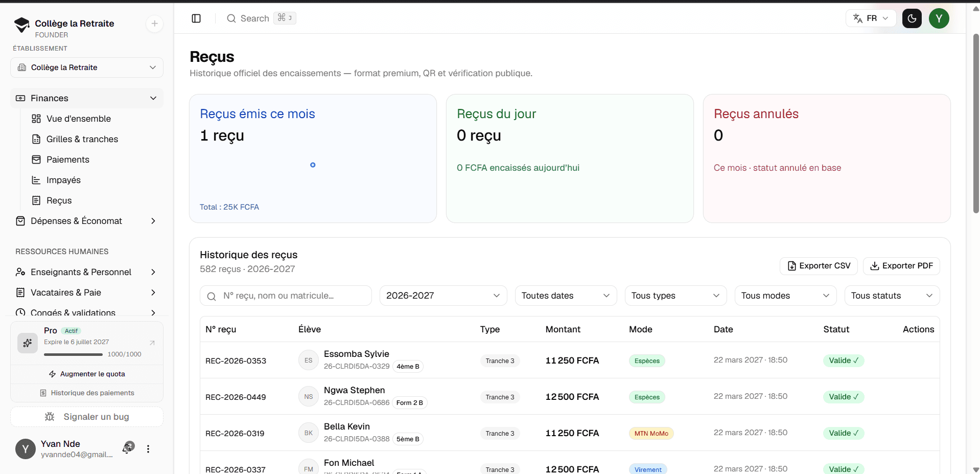
Task: Open notifications bell near Yvan Nde
Action: point(128,448)
